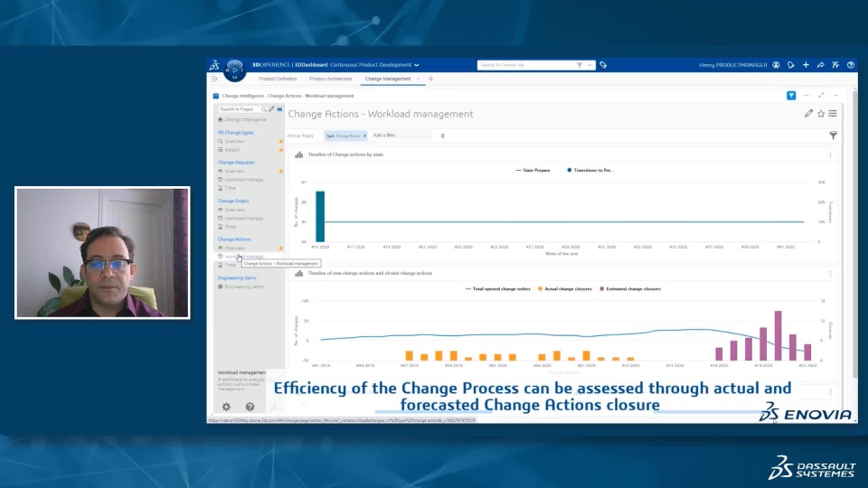Toggle favorite star for Change Requests Overview

click(281, 172)
